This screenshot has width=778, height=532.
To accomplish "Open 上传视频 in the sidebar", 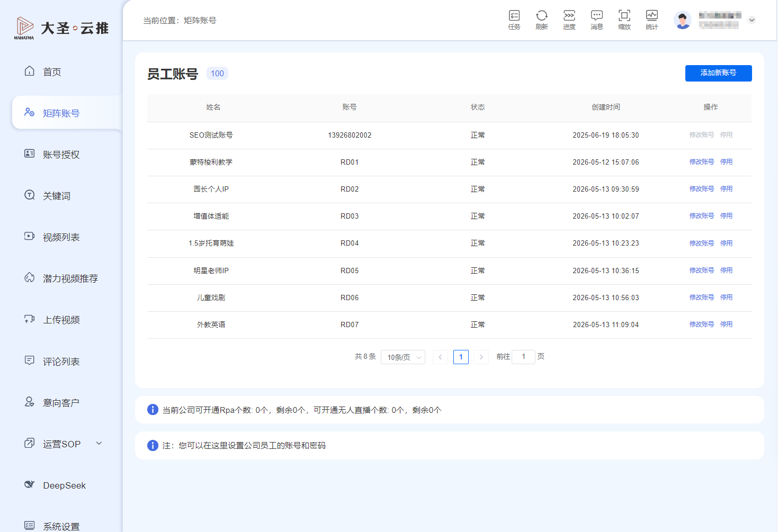I will (52, 320).
